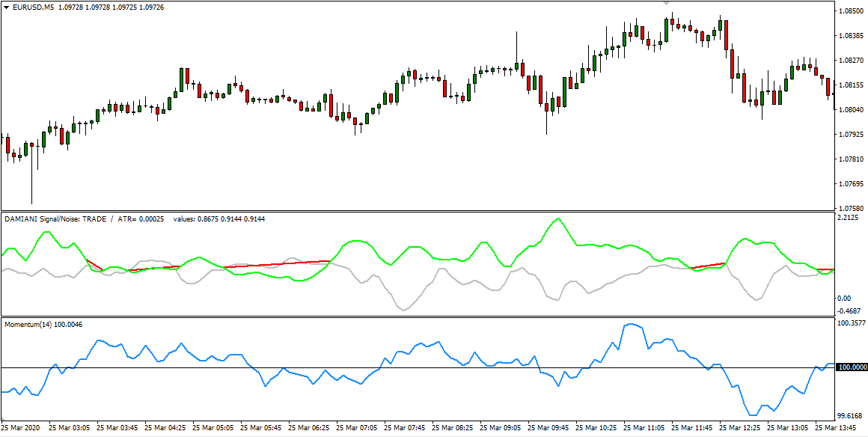
Task: Click the 25 Mar 2020 date label
Action: pyautogui.click(x=24, y=429)
